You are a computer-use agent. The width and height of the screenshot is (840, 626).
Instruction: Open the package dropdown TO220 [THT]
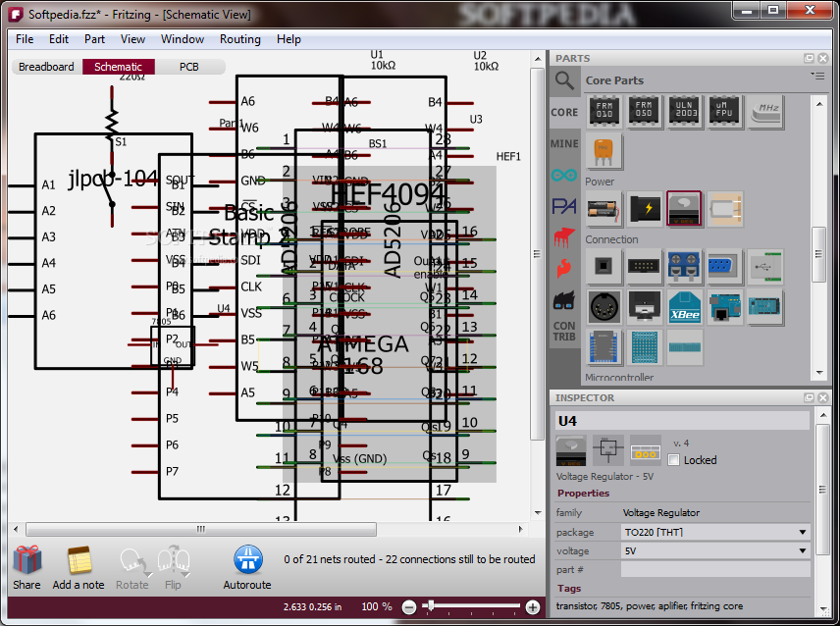(715, 532)
